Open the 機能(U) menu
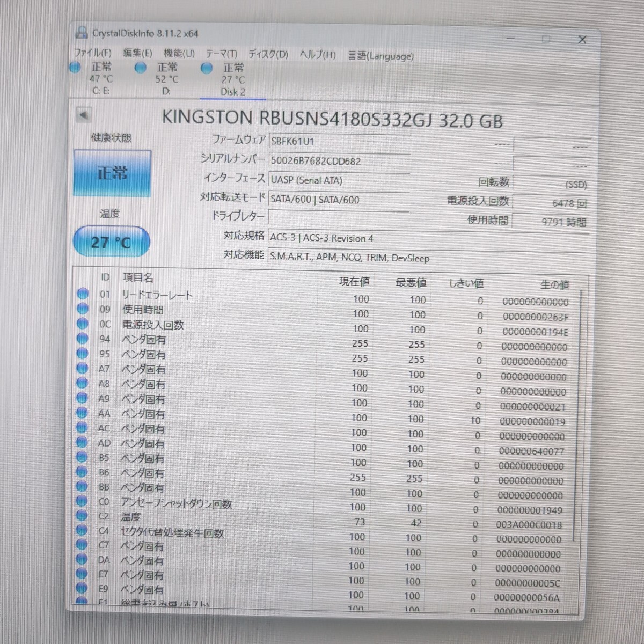Image resolution: width=644 pixels, height=644 pixels. point(179,54)
